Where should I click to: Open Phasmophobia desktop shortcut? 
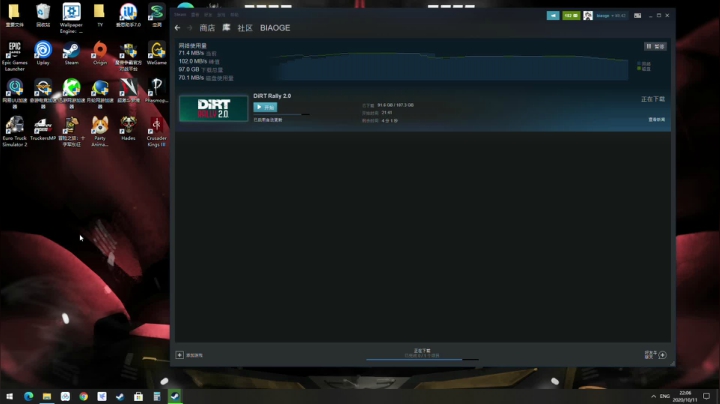point(157,90)
